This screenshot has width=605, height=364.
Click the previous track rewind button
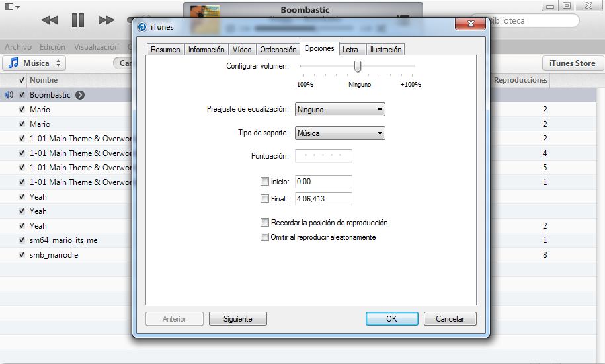pos(50,20)
